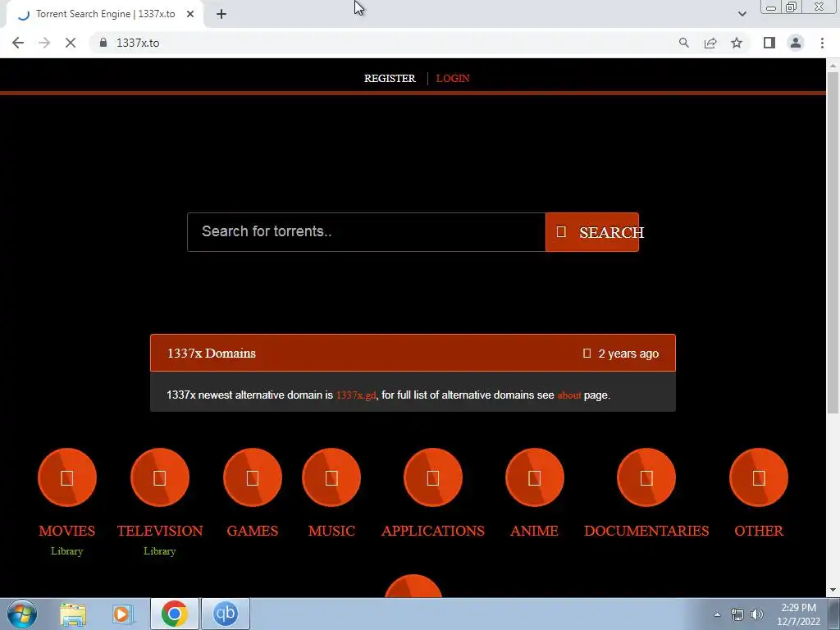The image size is (840, 630).
Task: Open the Documentaries category circle icon
Action: 646,477
